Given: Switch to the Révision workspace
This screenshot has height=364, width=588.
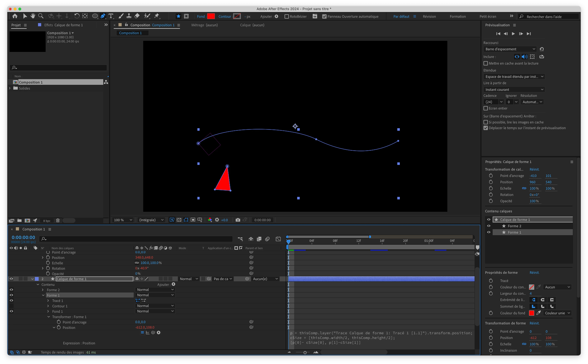Looking at the screenshot, I should pyautogui.click(x=429, y=16).
